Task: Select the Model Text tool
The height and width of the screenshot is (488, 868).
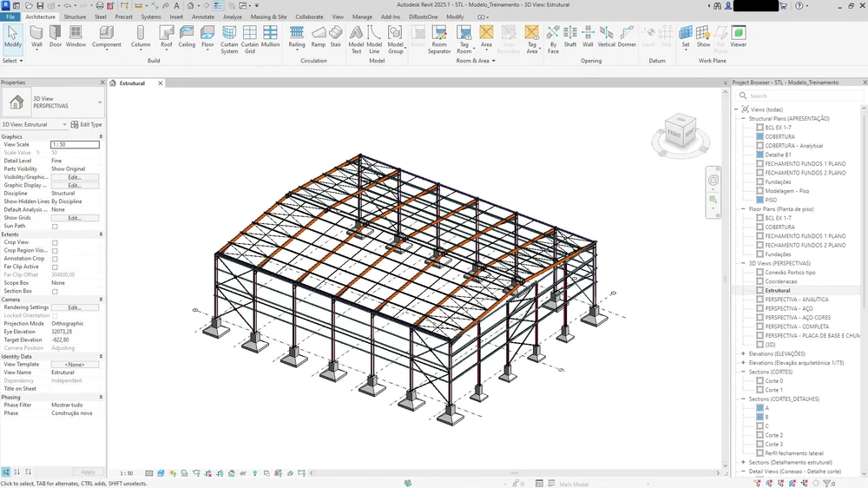Action: (356, 40)
